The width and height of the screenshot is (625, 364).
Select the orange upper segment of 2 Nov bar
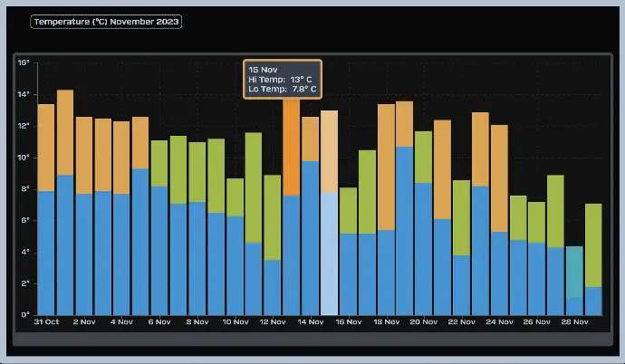[84, 155]
